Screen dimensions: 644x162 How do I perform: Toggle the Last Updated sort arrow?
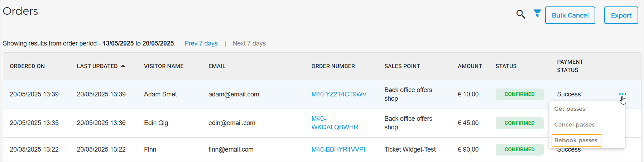click(x=123, y=66)
